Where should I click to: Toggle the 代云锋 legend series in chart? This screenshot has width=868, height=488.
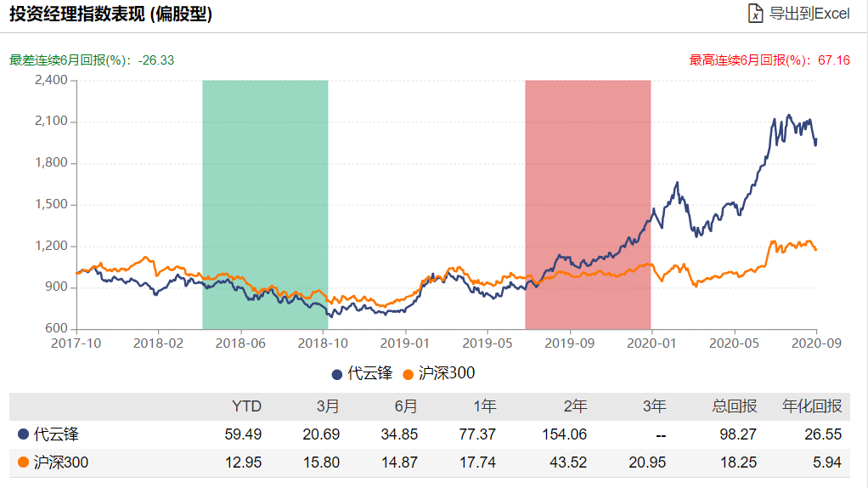[x=362, y=373]
